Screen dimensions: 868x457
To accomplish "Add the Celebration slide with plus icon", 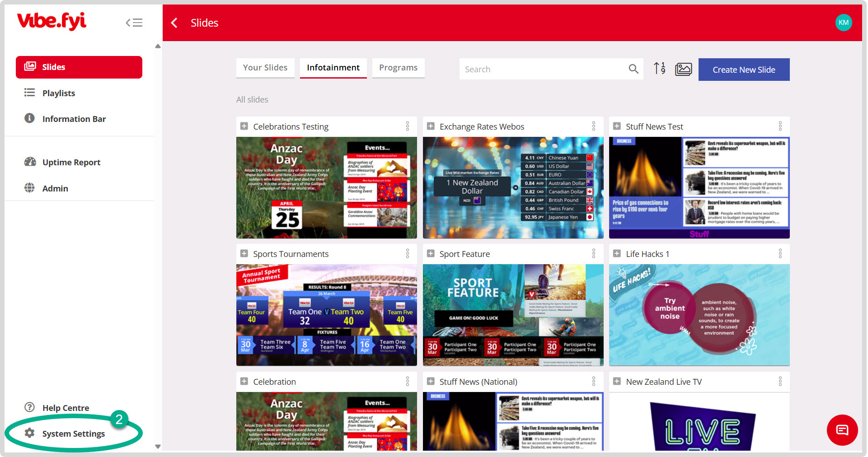I will pyautogui.click(x=244, y=382).
